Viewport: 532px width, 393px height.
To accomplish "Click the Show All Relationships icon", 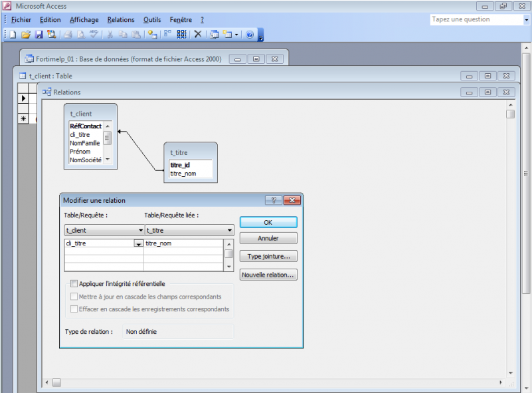I will pos(181,34).
